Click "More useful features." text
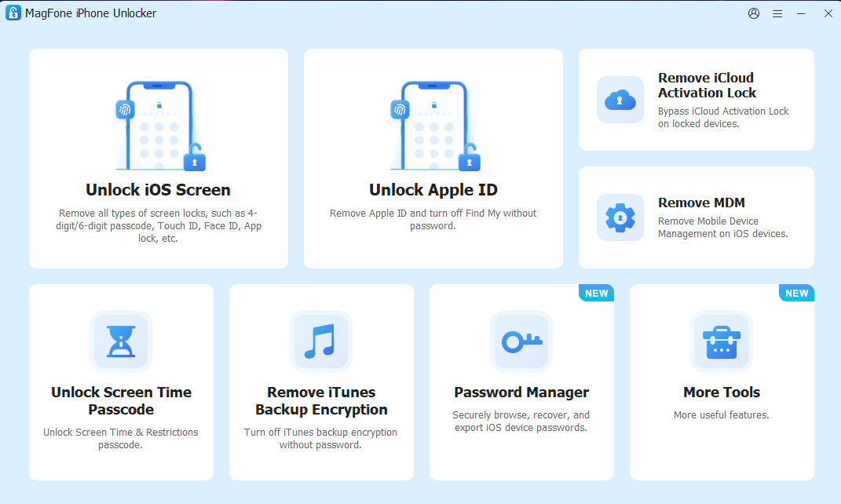The height and width of the screenshot is (504, 841). (x=722, y=415)
